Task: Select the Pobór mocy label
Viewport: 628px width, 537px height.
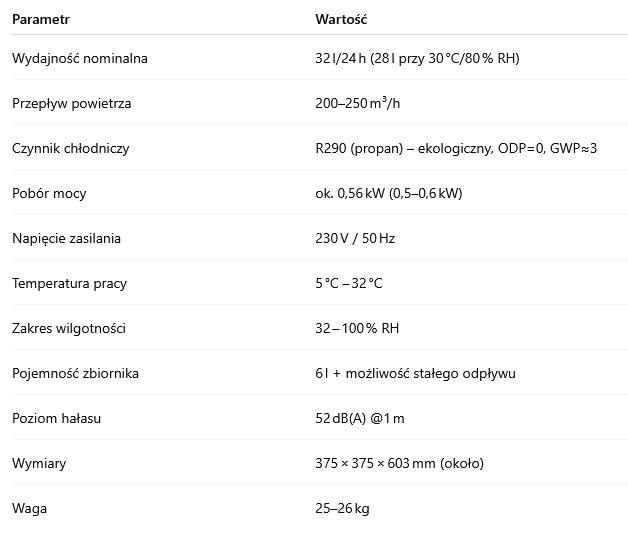Action: pyautogui.click(x=51, y=193)
